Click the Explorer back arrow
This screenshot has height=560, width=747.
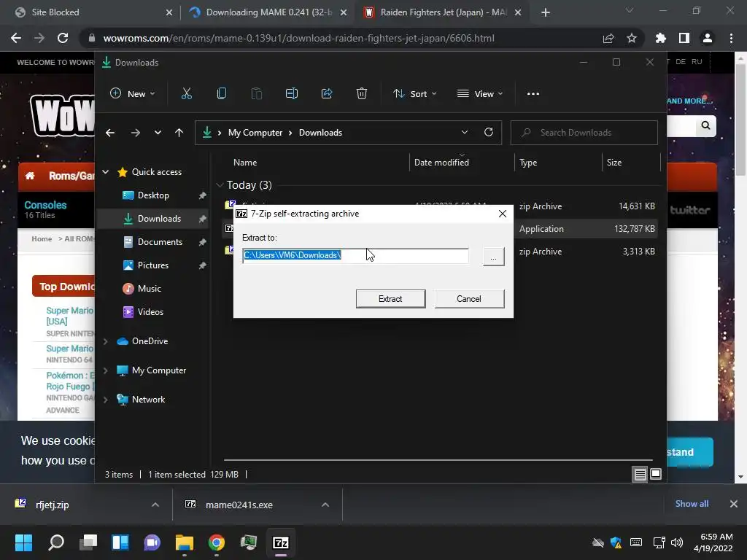[x=110, y=133]
